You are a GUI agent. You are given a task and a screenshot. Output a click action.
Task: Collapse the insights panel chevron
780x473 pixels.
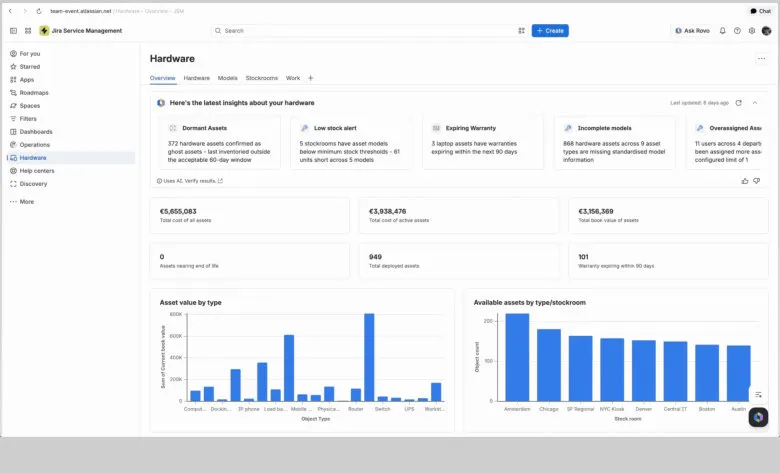click(755, 103)
